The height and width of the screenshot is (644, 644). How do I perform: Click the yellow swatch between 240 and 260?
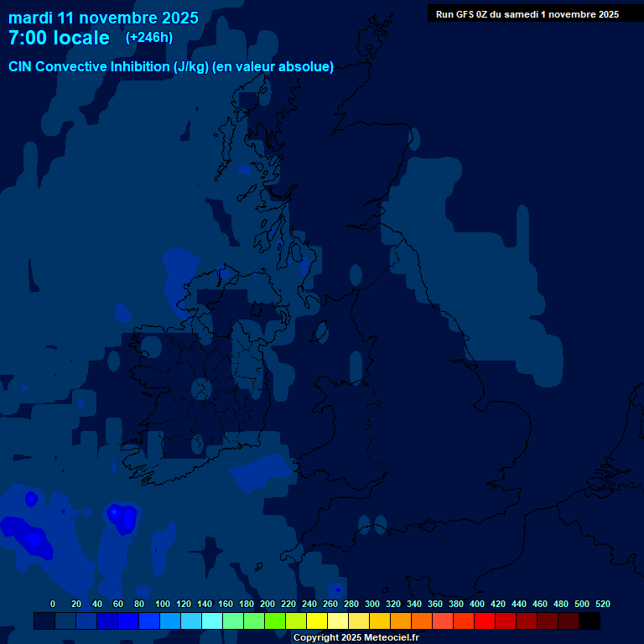[x=316, y=621]
